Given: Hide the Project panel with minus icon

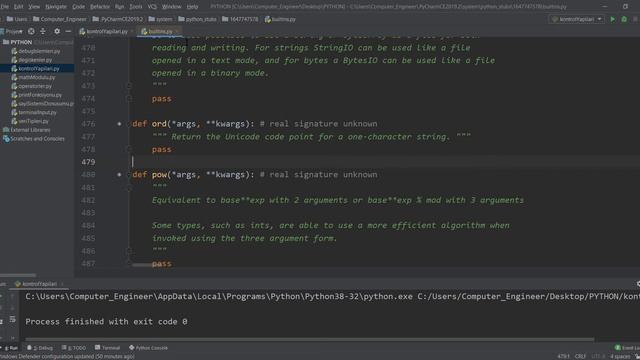Looking at the screenshot, I should click(x=68, y=31).
